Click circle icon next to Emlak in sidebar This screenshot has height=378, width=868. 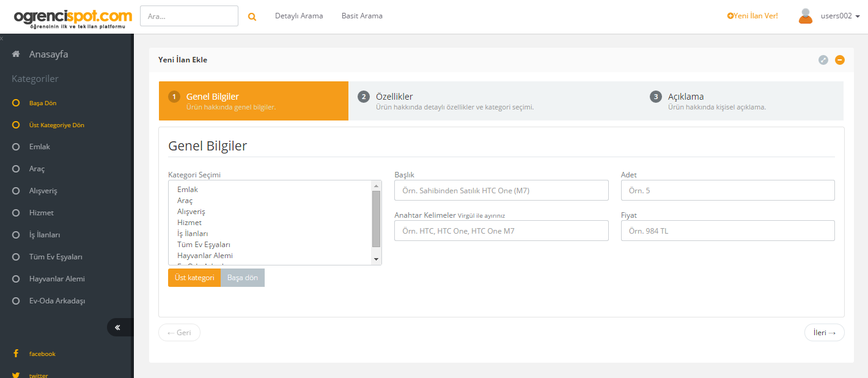(x=17, y=147)
